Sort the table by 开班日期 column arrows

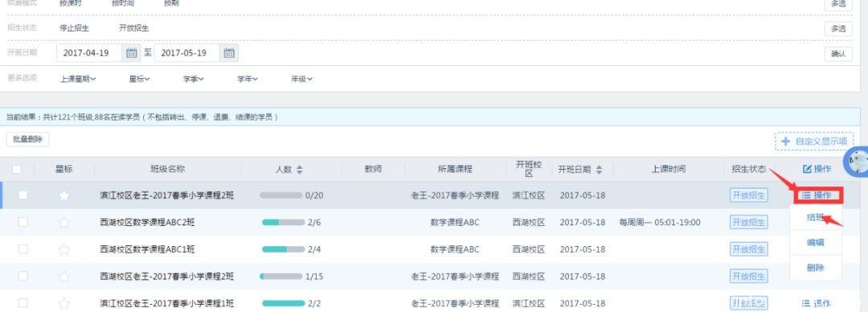(599, 170)
